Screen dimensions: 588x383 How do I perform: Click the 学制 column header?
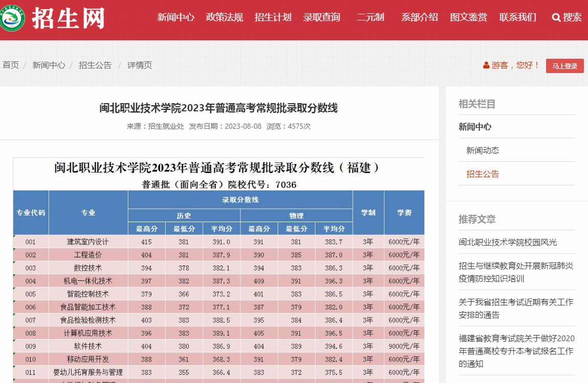tap(368, 212)
